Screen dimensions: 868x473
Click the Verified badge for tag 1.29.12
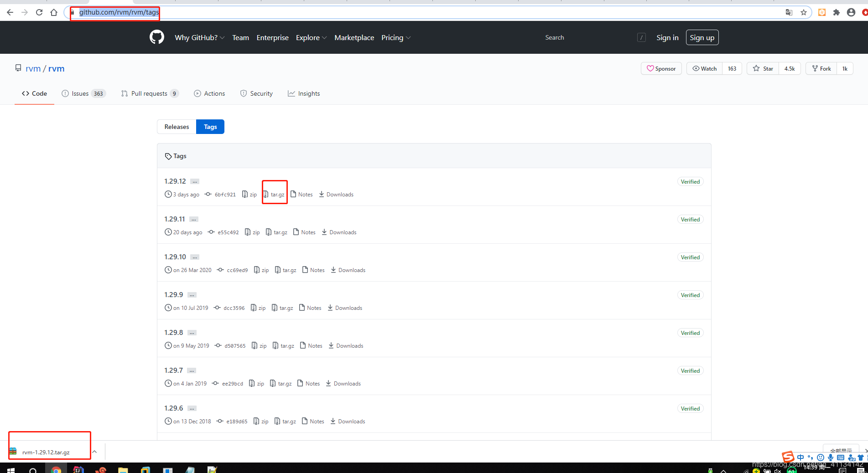690,181
